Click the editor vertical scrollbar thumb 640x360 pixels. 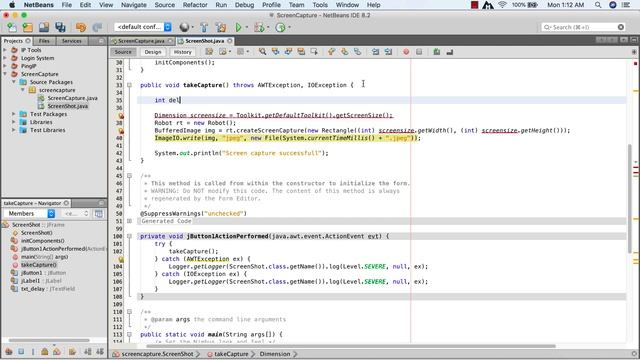pyautogui.click(x=630, y=198)
